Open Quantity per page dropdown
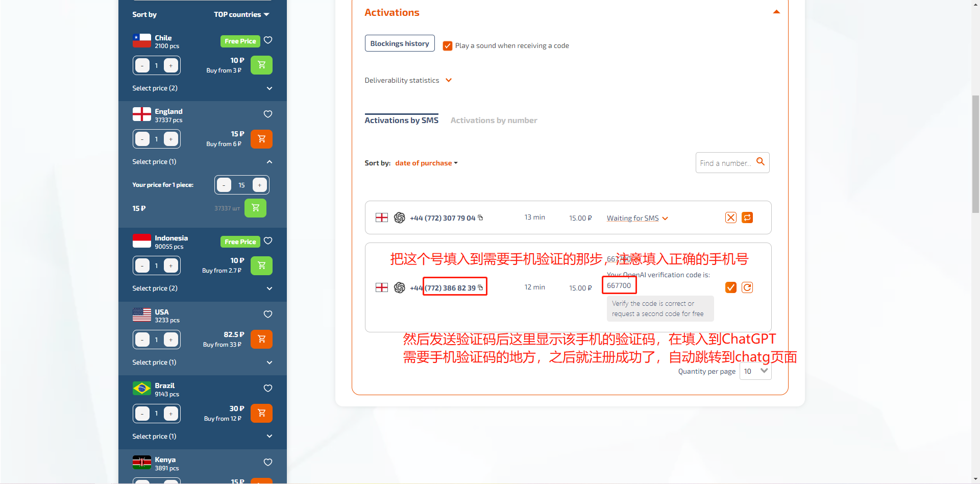 coord(755,371)
